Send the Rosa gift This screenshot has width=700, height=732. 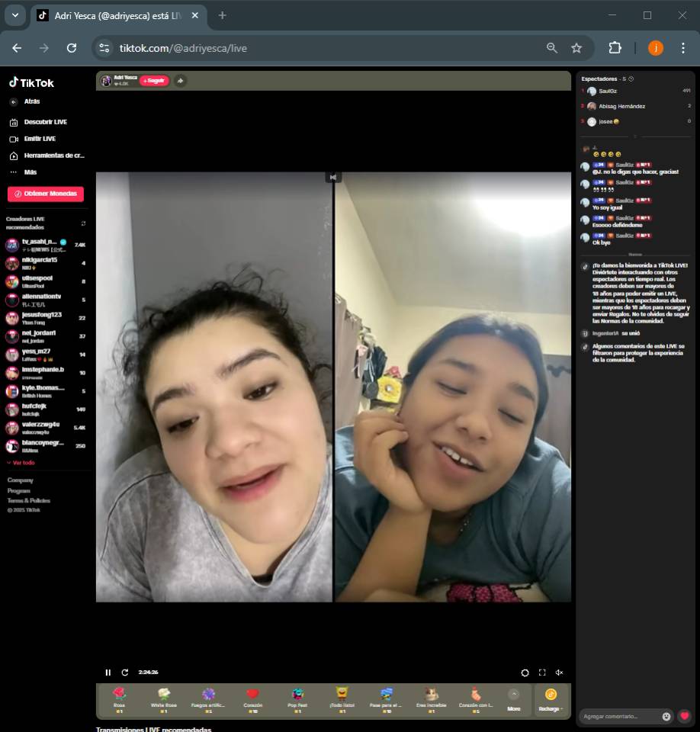coord(119,698)
